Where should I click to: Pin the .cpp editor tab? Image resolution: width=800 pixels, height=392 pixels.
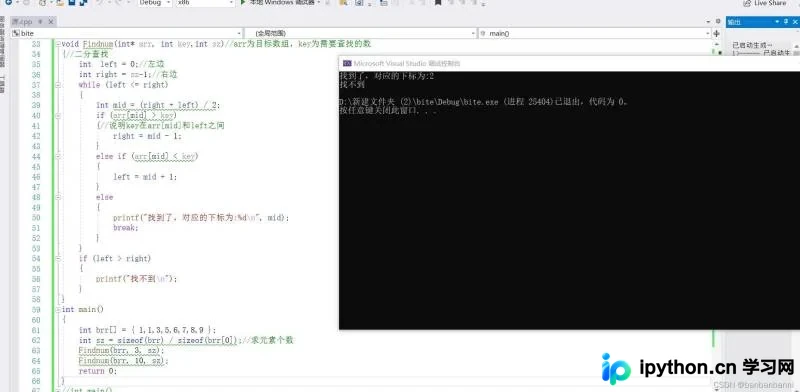[x=41, y=22]
